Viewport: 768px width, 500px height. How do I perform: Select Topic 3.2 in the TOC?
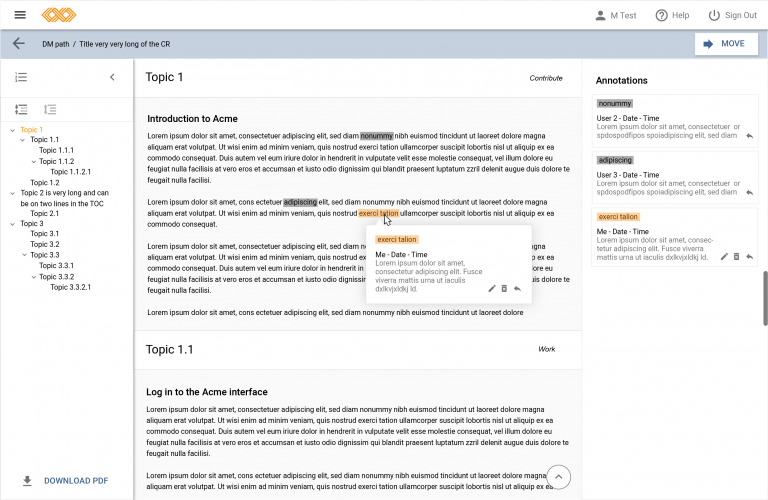pos(45,244)
